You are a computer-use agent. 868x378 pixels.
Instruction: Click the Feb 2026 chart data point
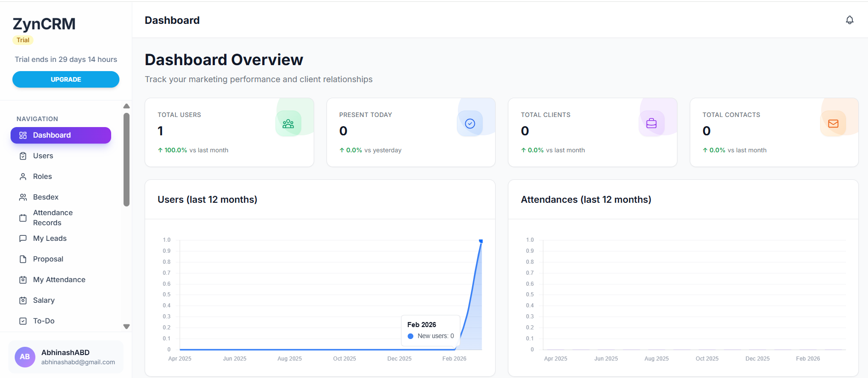point(481,241)
